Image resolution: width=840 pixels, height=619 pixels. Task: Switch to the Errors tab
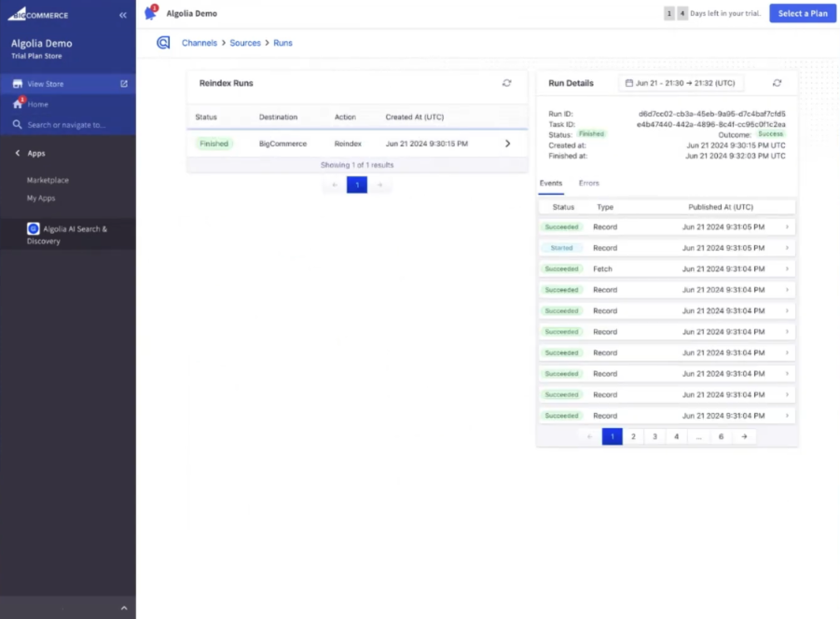(589, 183)
